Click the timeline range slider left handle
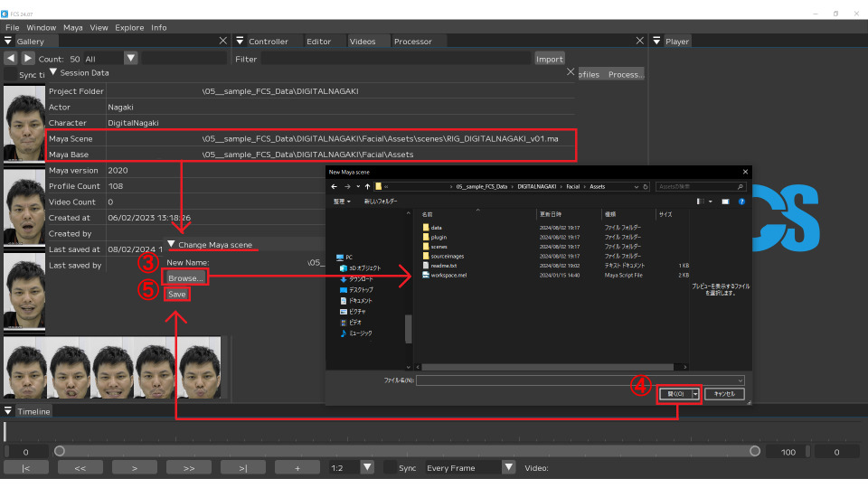Viewport: 868px width, 488px height. (x=60, y=451)
